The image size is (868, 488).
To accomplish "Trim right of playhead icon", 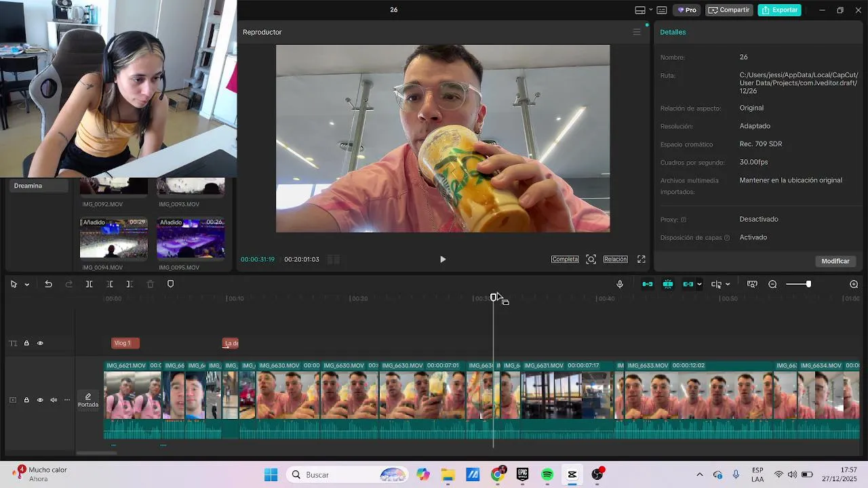I will tap(130, 284).
